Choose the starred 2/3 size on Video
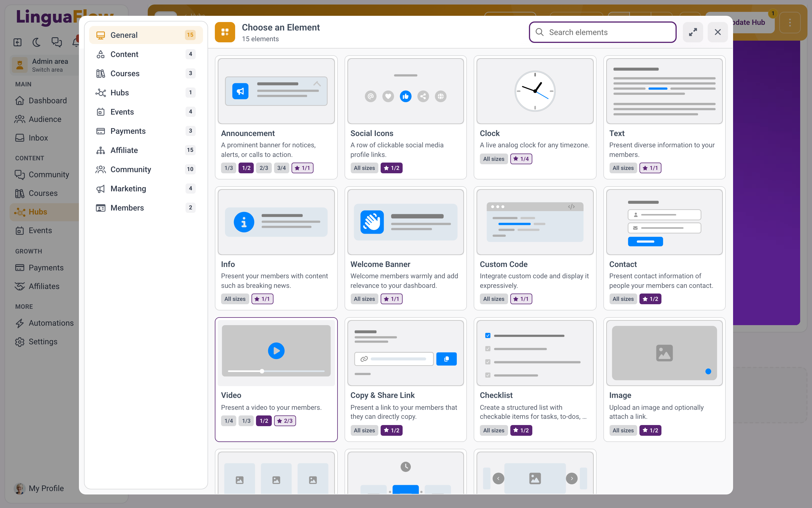The height and width of the screenshot is (508, 812). point(285,421)
